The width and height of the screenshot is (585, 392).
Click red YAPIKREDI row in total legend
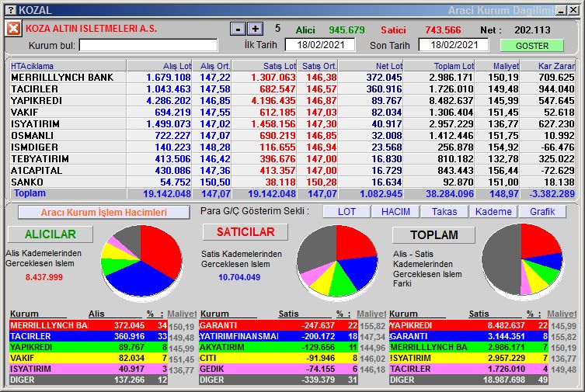pos(468,325)
